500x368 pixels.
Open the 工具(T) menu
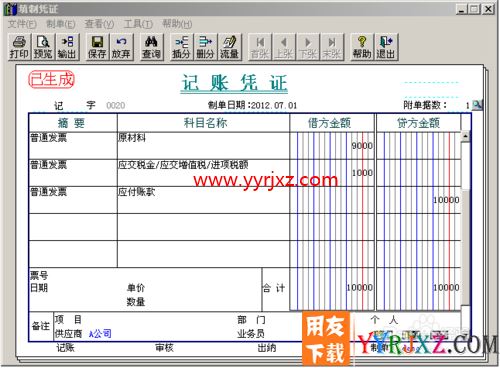point(138,24)
